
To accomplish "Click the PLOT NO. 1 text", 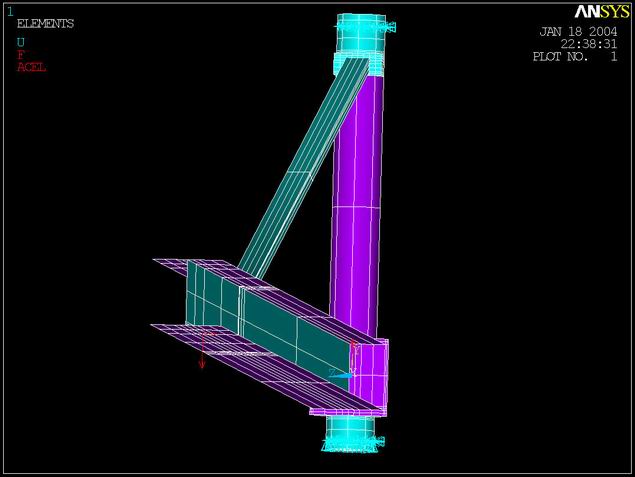I will click(575, 56).
